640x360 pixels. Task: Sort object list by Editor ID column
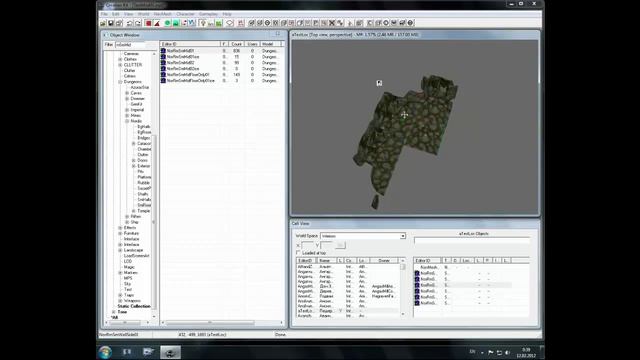pos(190,44)
